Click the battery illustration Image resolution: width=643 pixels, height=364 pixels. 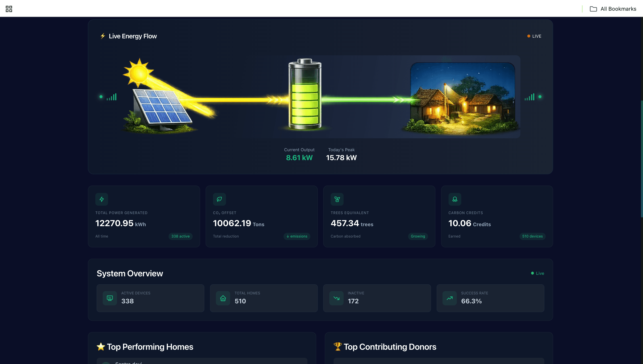click(x=305, y=94)
